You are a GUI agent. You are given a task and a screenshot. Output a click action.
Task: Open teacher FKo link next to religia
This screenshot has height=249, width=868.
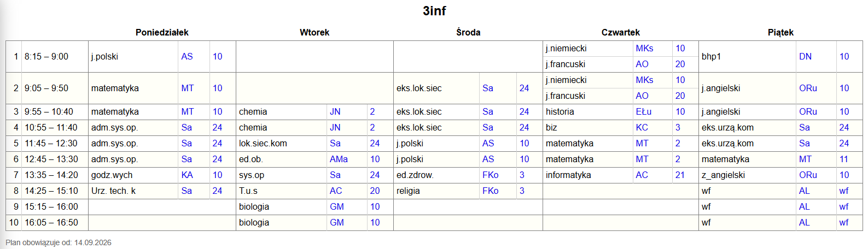click(490, 191)
